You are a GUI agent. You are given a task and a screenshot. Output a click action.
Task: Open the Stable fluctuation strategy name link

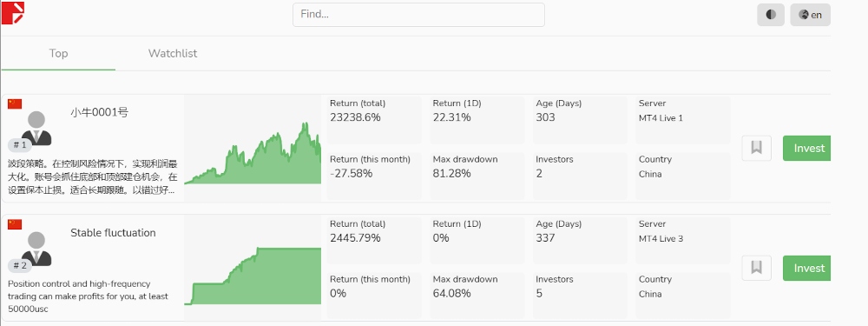tap(113, 233)
